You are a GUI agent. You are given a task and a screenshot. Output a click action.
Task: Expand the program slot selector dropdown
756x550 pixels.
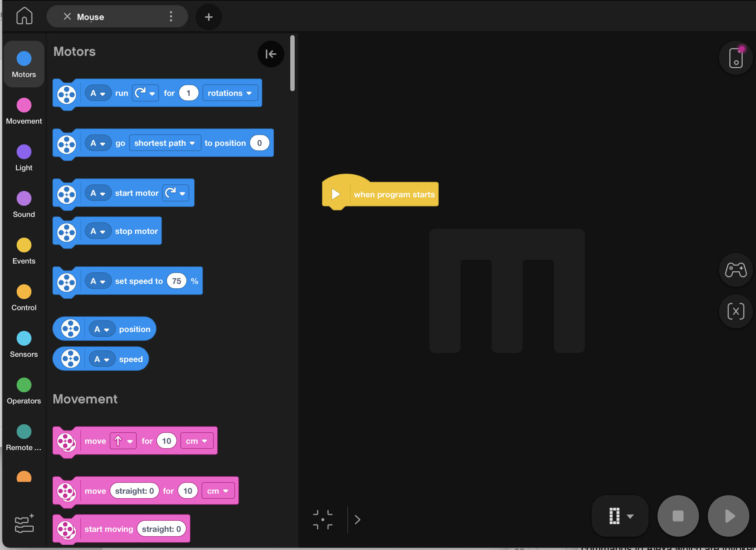[x=620, y=516]
